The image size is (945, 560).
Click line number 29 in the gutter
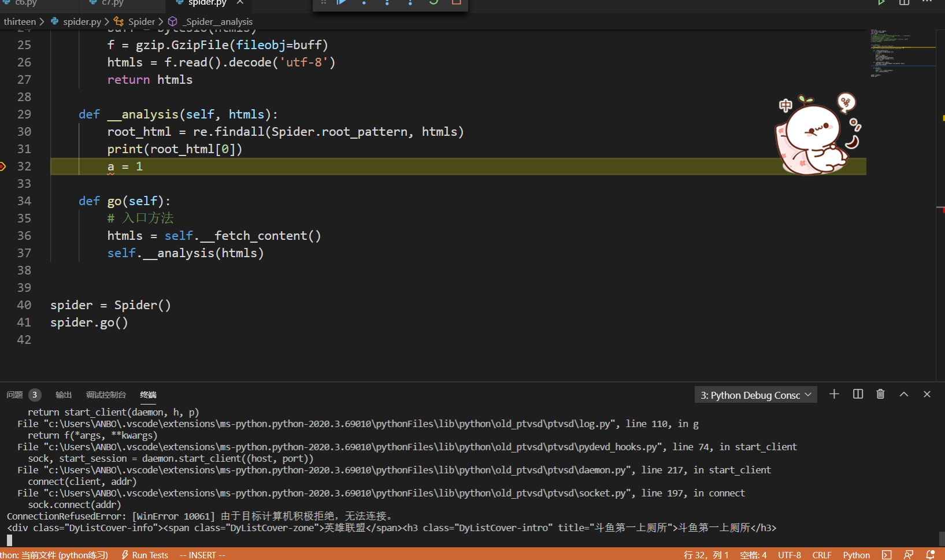pos(24,114)
